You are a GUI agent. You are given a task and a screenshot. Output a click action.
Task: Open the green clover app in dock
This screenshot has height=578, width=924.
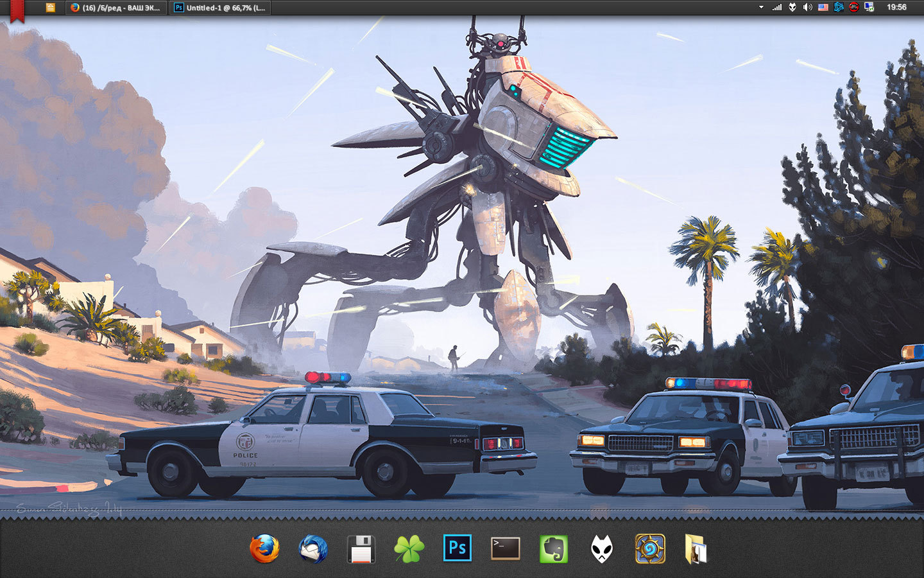[409, 549]
